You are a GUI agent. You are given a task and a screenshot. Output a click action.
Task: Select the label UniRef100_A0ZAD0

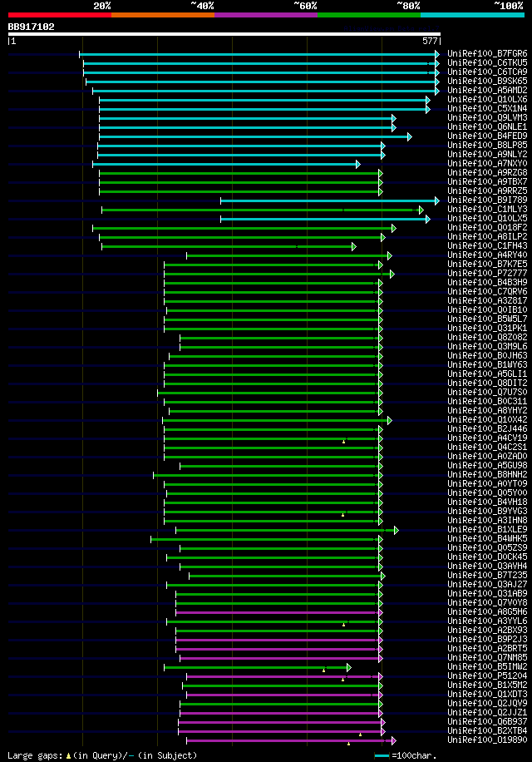pyautogui.click(x=487, y=457)
